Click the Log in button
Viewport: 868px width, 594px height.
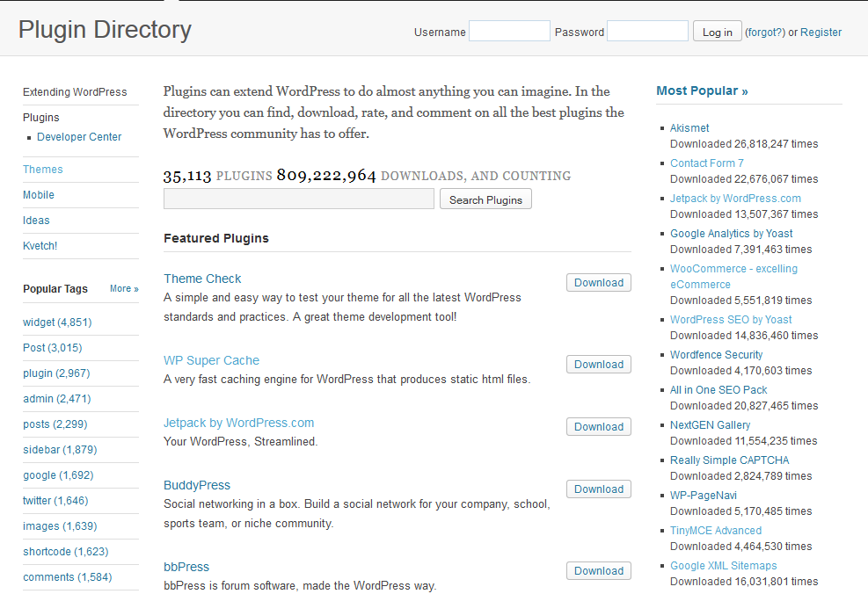[x=718, y=32]
